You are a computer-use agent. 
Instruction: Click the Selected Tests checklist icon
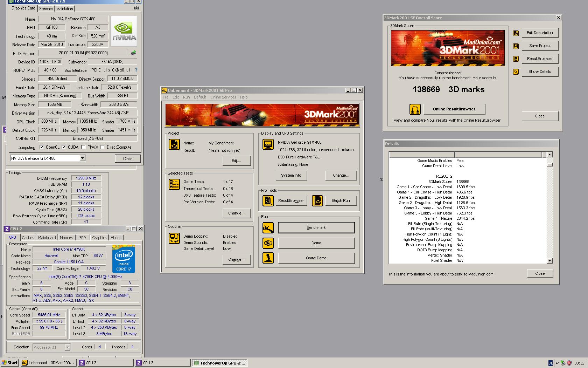click(x=174, y=184)
